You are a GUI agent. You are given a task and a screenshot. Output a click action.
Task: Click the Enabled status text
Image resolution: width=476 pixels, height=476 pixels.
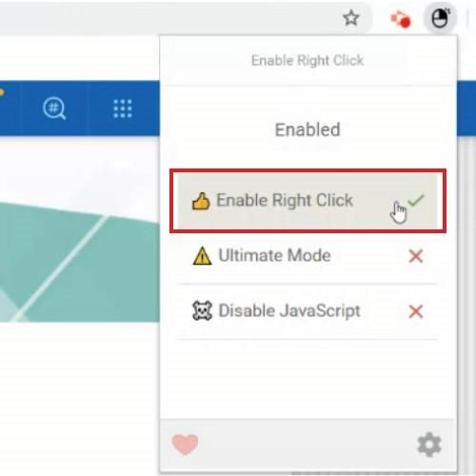307,129
